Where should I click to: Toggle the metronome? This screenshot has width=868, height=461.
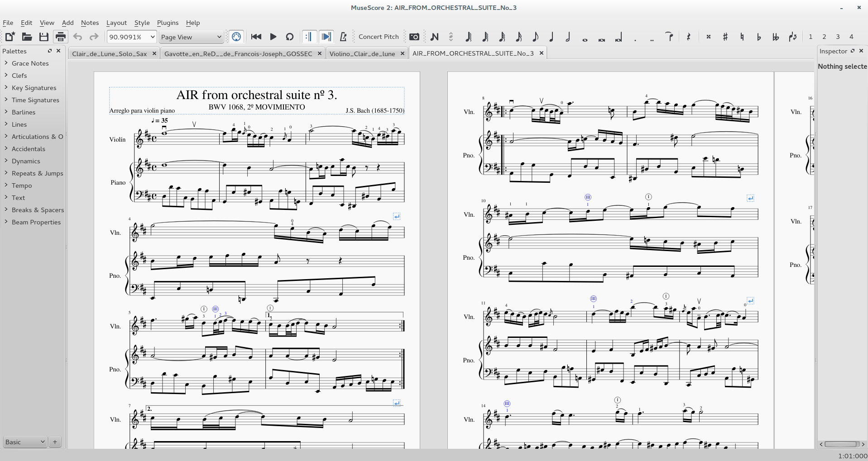(343, 37)
